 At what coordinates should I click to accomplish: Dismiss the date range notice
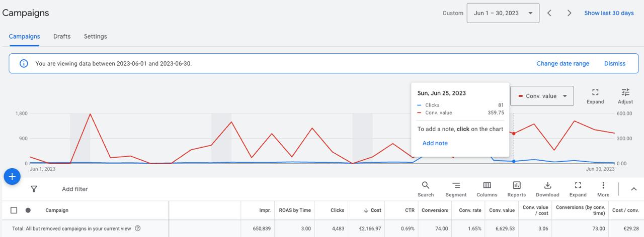(614, 64)
